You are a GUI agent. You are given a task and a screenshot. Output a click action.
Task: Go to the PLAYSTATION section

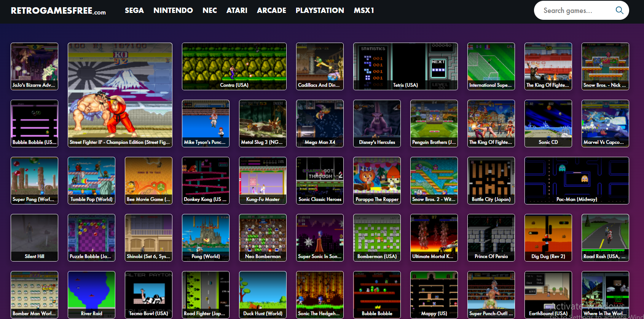[x=319, y=10]
